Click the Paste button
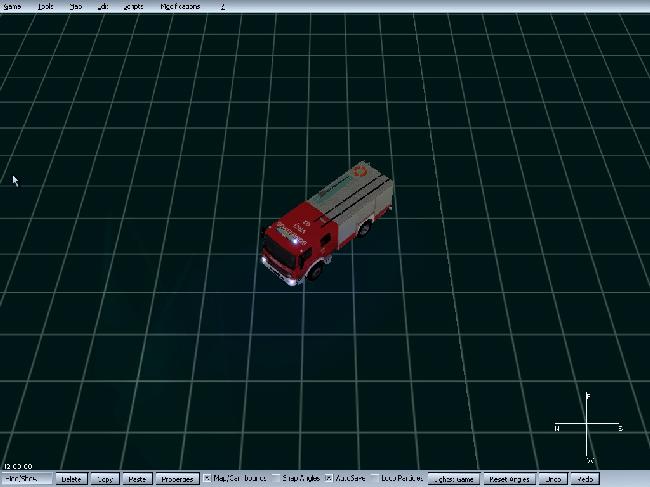Image resolution: width=650 pixels, height=487 pixels. click(x=137, y=479)
